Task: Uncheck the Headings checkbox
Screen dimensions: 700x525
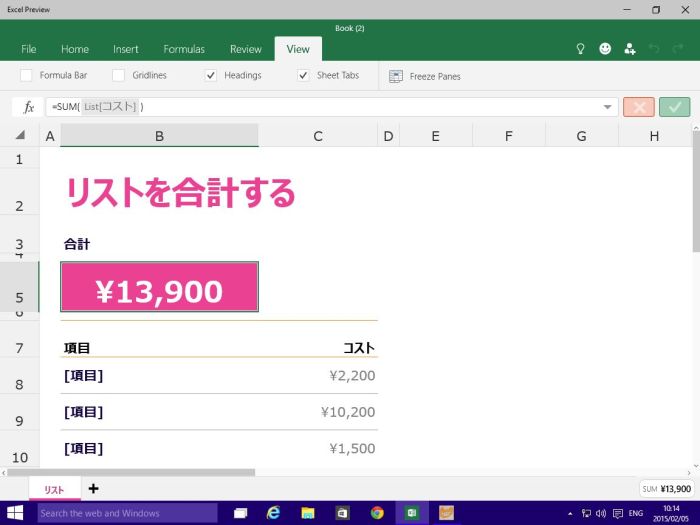Action: click(211, 75)
